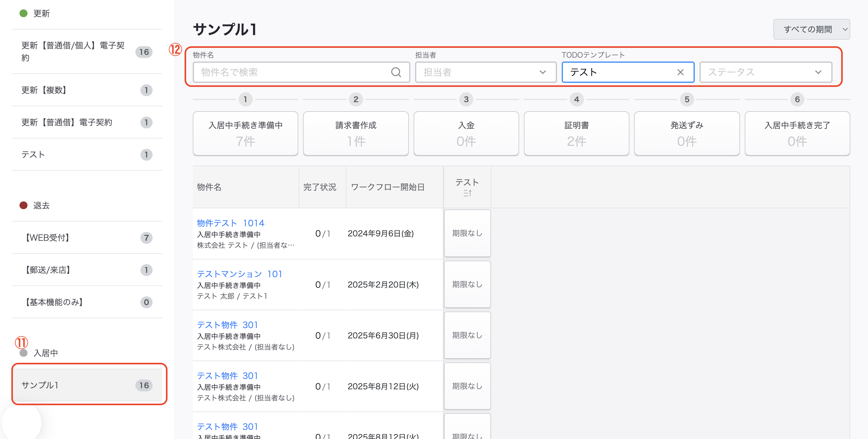The image size is (868, 439).
Task: Select 更新【普通借/個人】電子契約 in sidebar
Action: (87, 51)
